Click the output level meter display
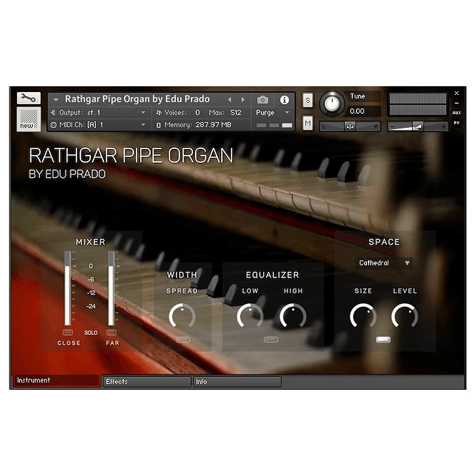Image resolution: width=476 pixels, height=476 pixels. pos(418,104)
